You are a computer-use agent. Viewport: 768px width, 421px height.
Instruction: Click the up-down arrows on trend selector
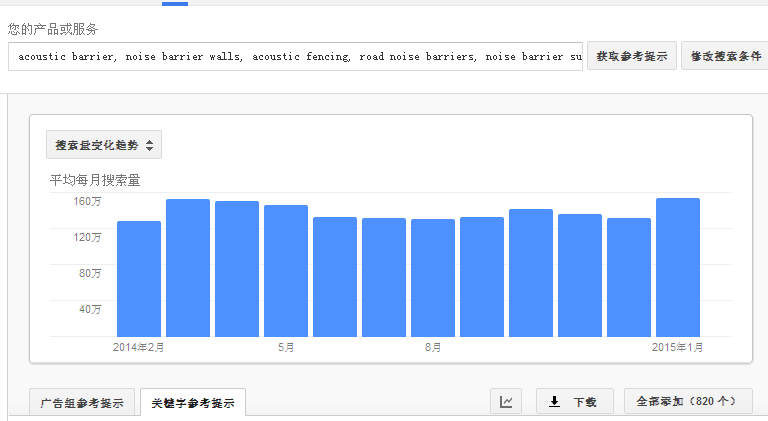pos(149,145)
